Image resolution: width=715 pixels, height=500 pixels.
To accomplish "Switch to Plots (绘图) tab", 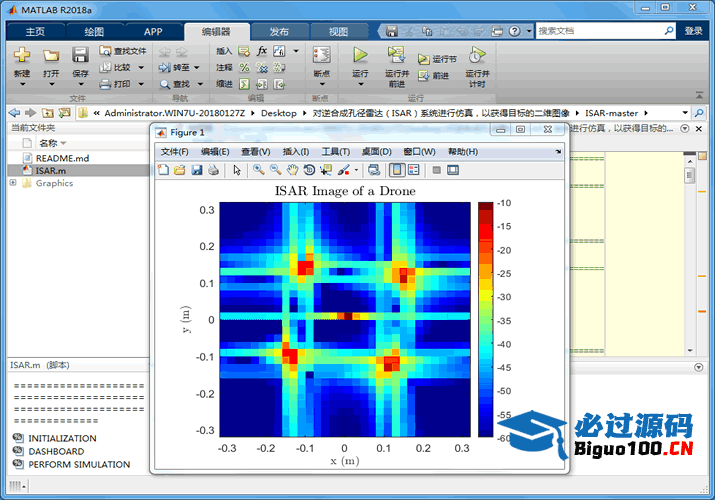I will click(94, 31).
